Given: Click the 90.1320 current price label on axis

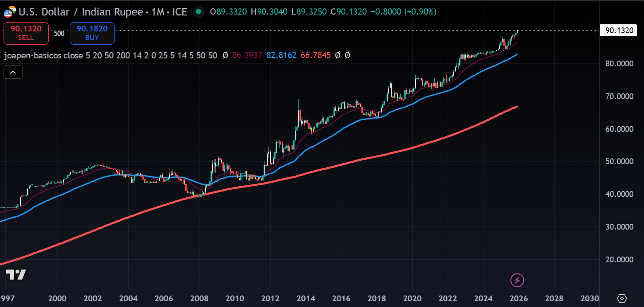Looking at the screenshot, I should click(x=618, y=30).
